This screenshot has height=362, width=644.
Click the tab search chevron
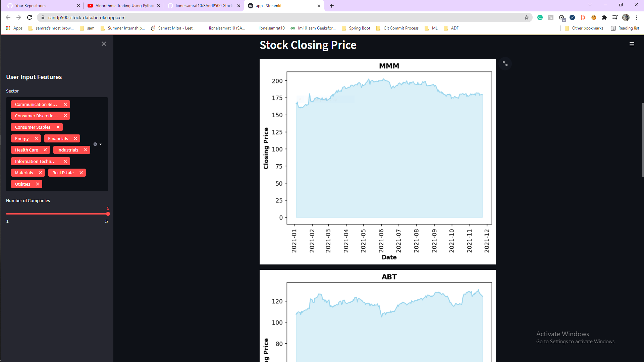[x=590, y=5]
